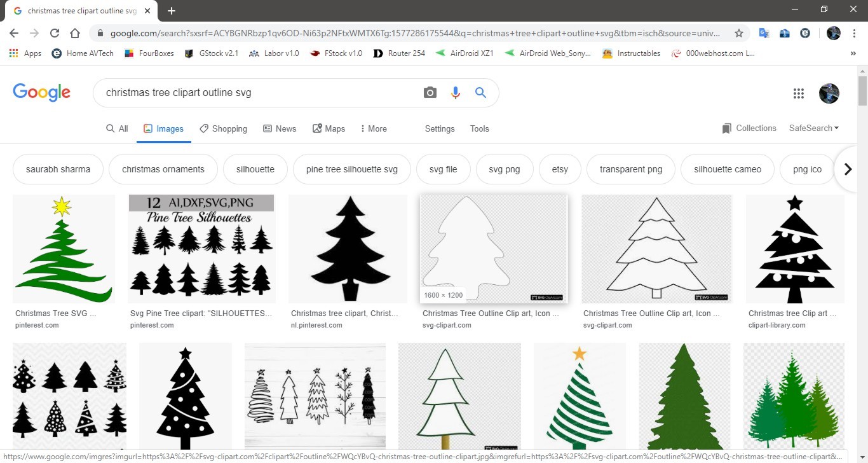This screenshot has width=868, height=463.
Task: Expand the SafeSearch dropdown
Action: 813,128
